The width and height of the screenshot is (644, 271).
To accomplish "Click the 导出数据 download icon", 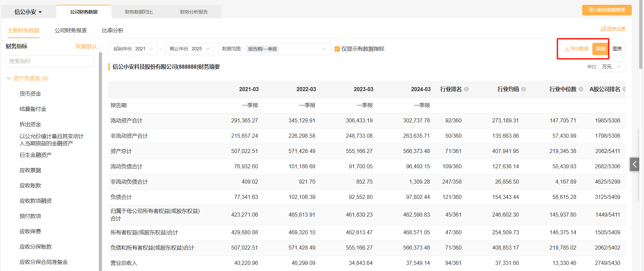I will coord(567,49).
